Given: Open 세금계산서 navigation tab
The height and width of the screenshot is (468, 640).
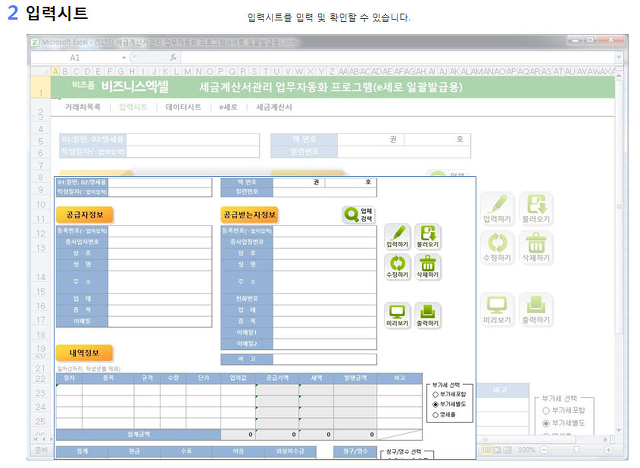Looking at the screenshot, I should tap(274, 107).
